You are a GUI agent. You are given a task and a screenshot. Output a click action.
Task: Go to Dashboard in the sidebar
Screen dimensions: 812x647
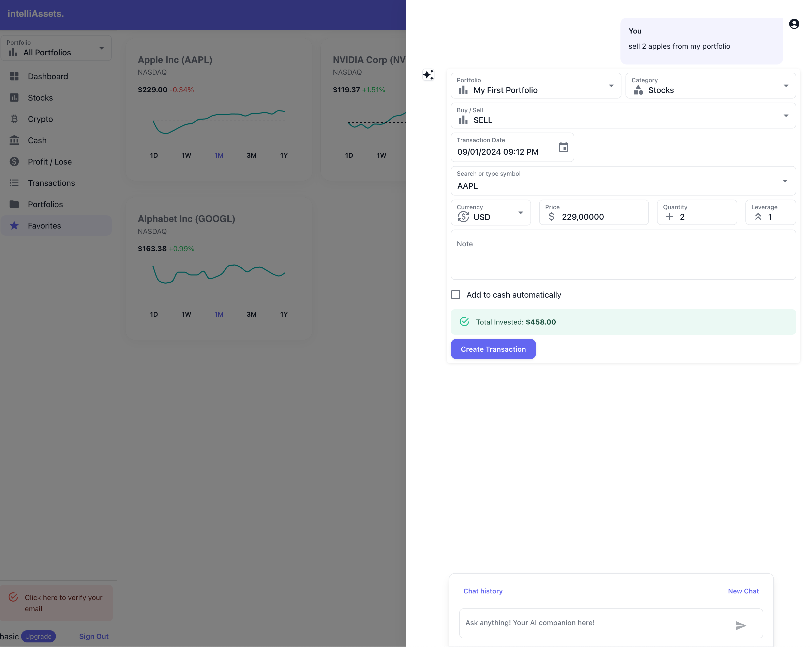(x=48, y=76)
